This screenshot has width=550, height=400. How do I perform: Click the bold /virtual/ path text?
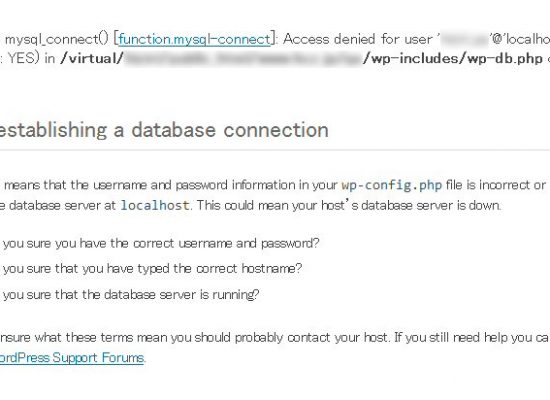point(92,59)
